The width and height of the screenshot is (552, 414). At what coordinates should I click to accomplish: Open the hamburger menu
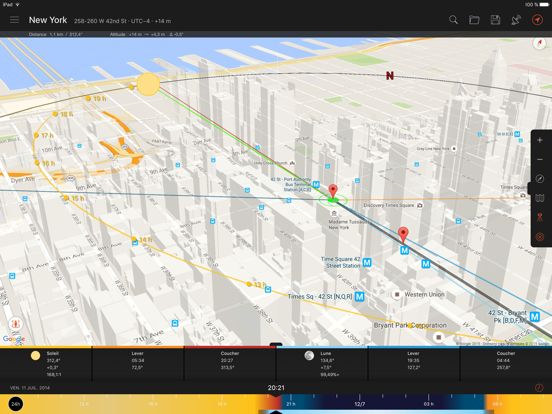[x=14, y=20]
